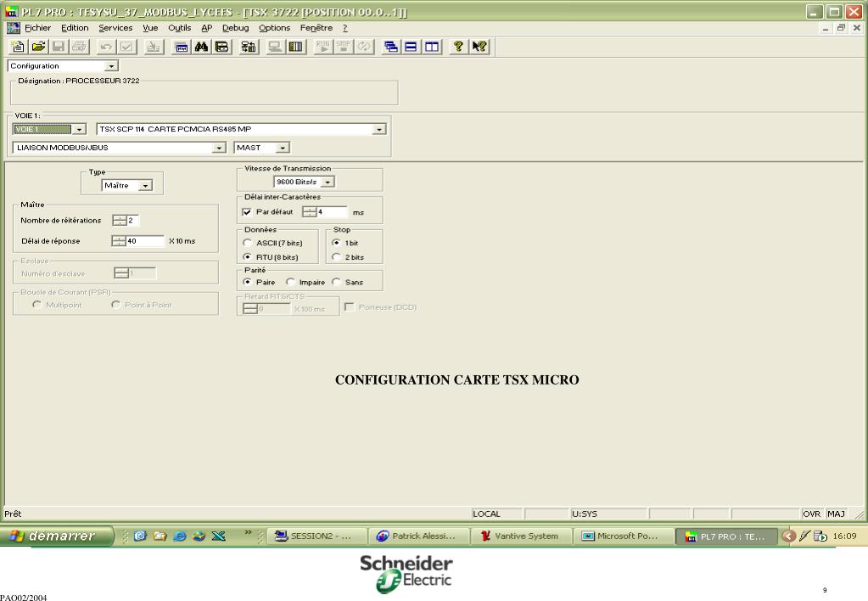Open the Fichier menu
The width and height of the screenshot is (868, 601).
click(x=37, y=28)
